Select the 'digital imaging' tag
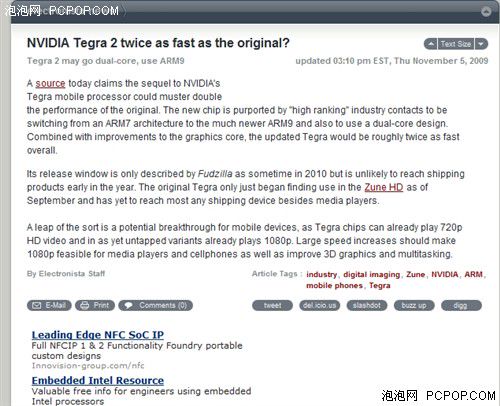The width and height of the screenshot is (500, 406). (372, 274)
